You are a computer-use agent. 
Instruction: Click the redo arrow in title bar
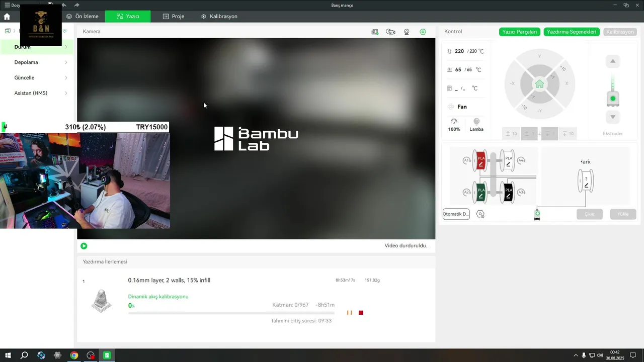77,5
